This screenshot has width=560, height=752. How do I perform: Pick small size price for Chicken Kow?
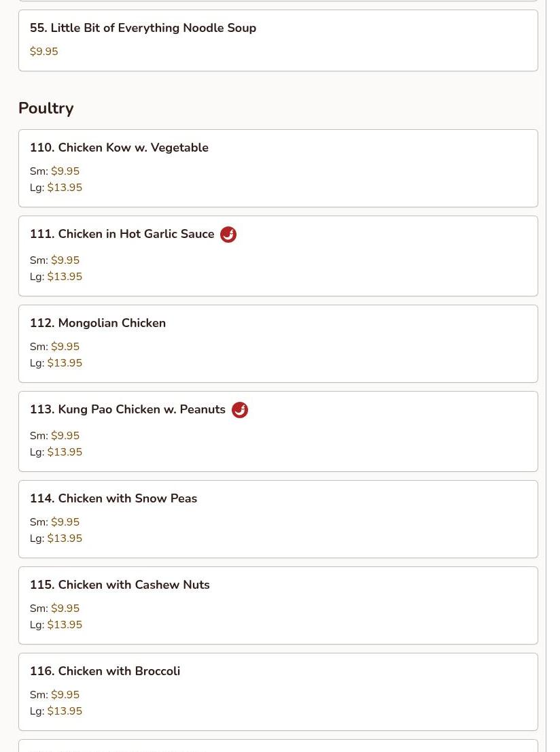pos(65,171)
